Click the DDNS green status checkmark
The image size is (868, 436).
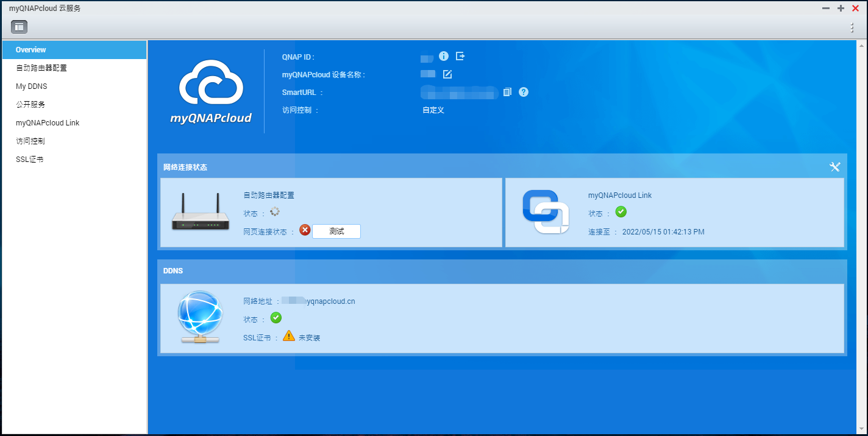click(276, 318)
